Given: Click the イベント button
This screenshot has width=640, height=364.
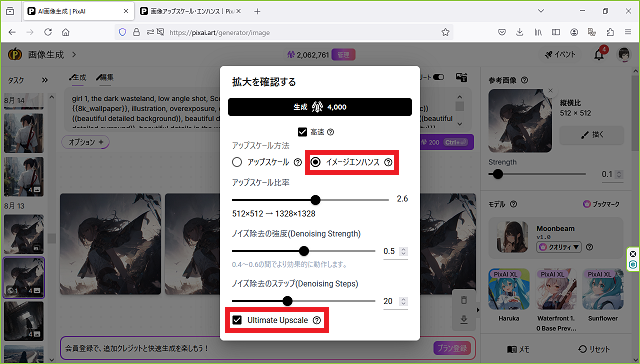Looking at the screenshot, I should [560, 54].
